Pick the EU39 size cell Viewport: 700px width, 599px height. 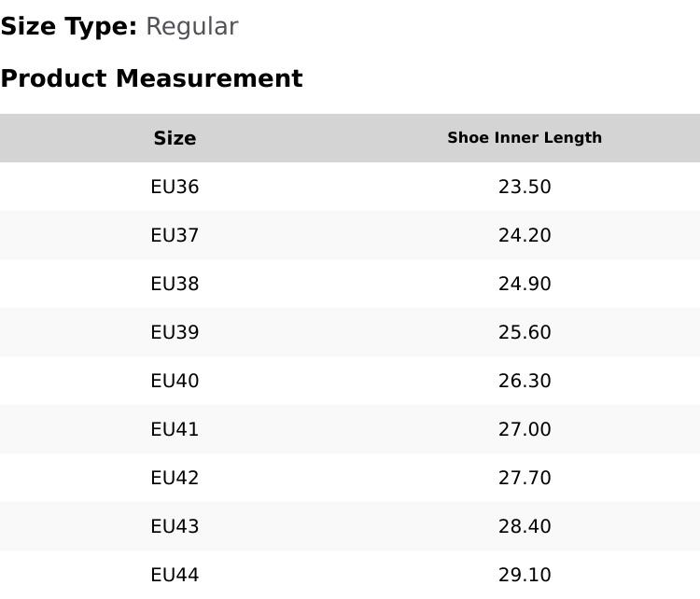pos(175,332)
